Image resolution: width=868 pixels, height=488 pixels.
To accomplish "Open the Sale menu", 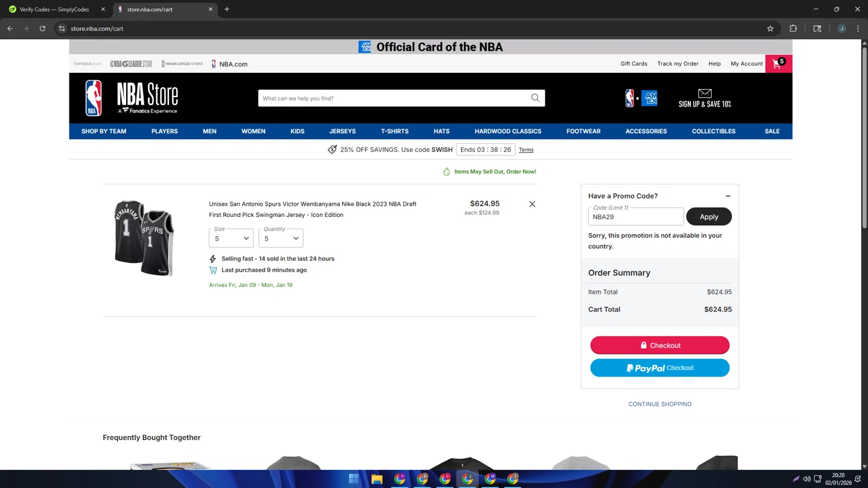I will pos(772,131).
